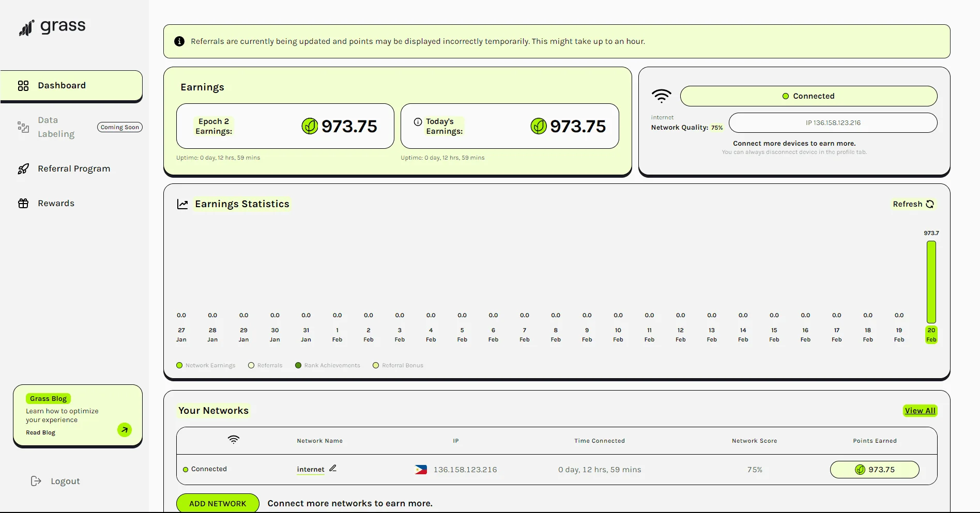Image resolution: width=980 pixels, height=513 pixels.
Task: Click the grass logo icon
Action: pyautogui.click(x=26, y=28)
